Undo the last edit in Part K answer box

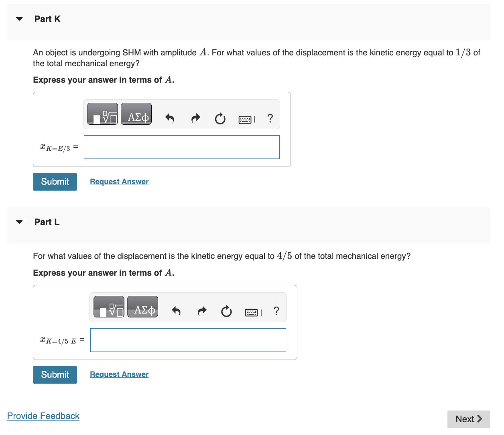(169, 118)
